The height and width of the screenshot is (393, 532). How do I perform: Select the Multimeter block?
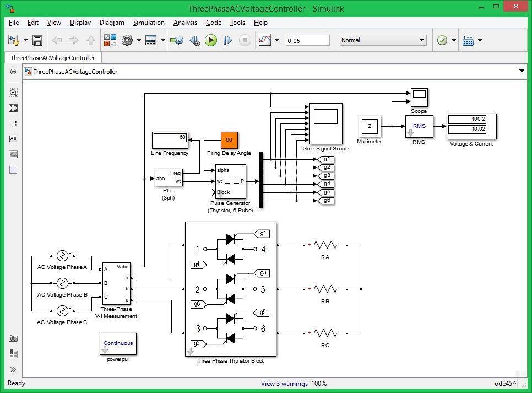pos(370,126)
